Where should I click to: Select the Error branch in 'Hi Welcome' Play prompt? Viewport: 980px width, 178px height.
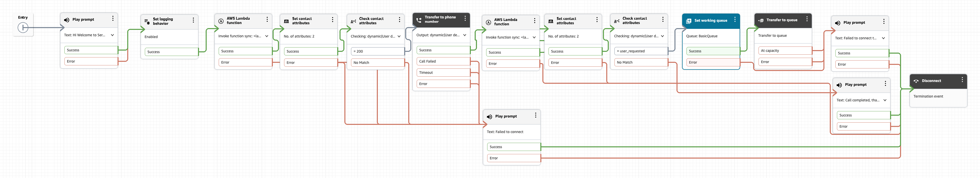[91, 62]
